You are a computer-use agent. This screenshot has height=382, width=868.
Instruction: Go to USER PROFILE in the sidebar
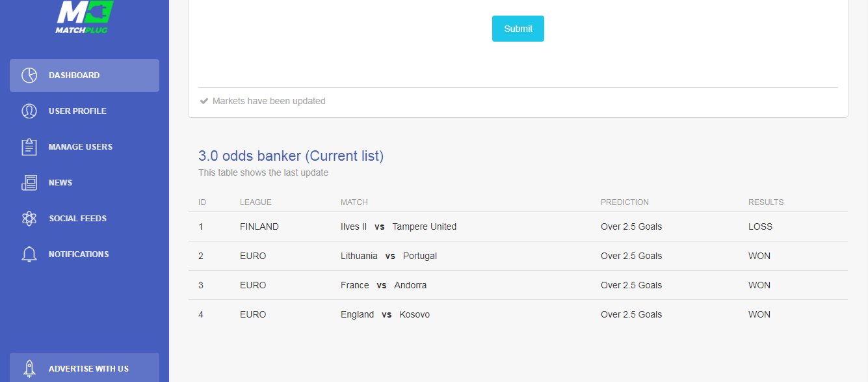(85, 111)
